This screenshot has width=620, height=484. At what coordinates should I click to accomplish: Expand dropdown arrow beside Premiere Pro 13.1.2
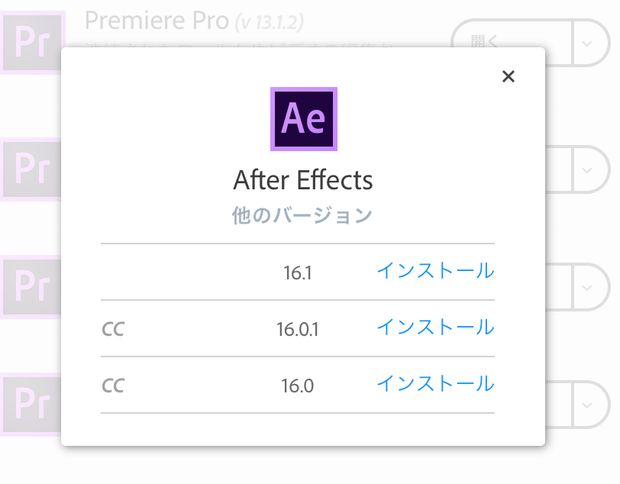pos(588,43)
